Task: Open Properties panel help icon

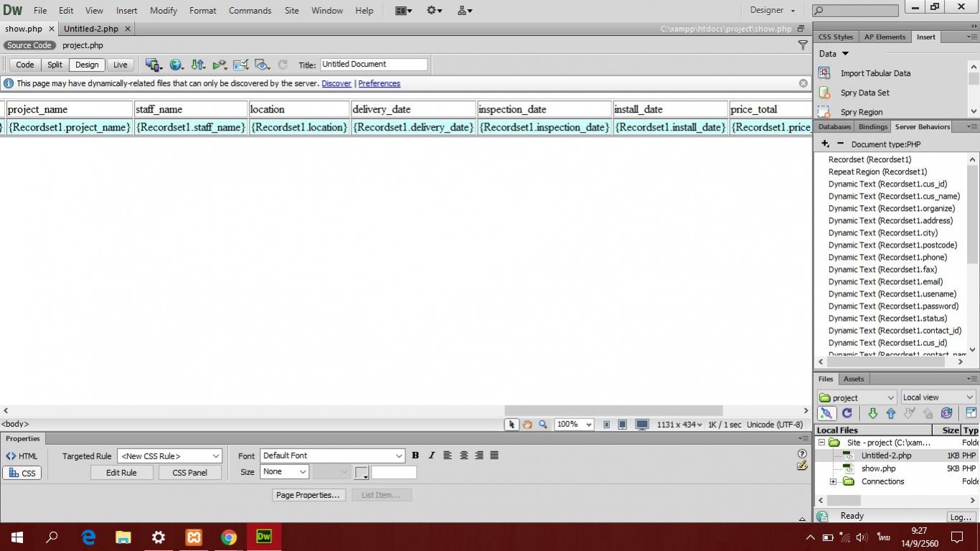Action: click(802, 453)
